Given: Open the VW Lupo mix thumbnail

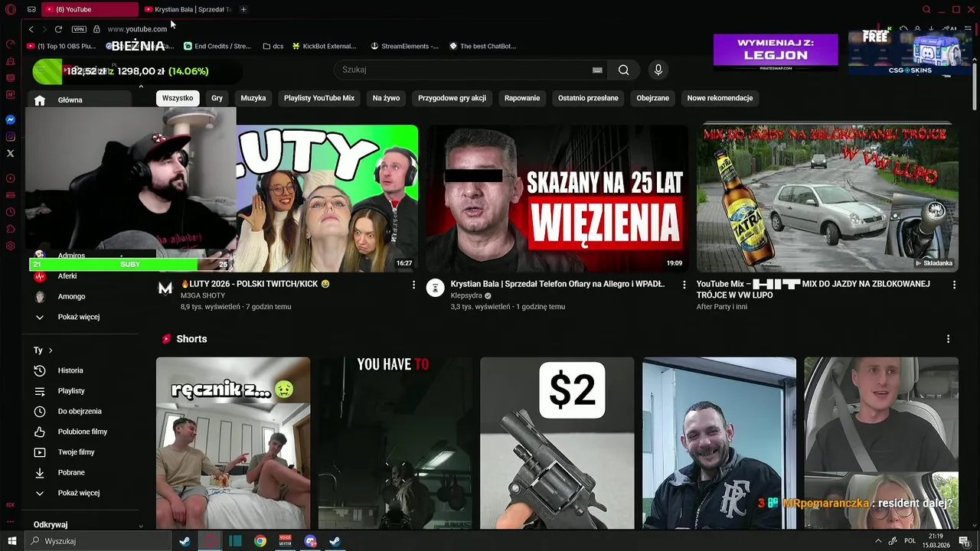Looking at the screenshot, I should click(827, 198).
